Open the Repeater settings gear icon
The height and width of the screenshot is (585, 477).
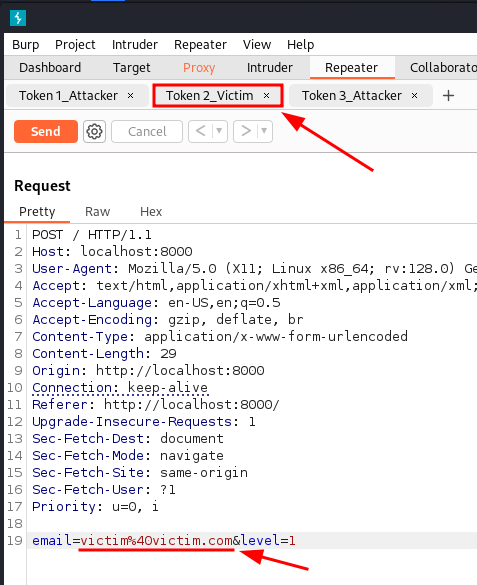94,131
